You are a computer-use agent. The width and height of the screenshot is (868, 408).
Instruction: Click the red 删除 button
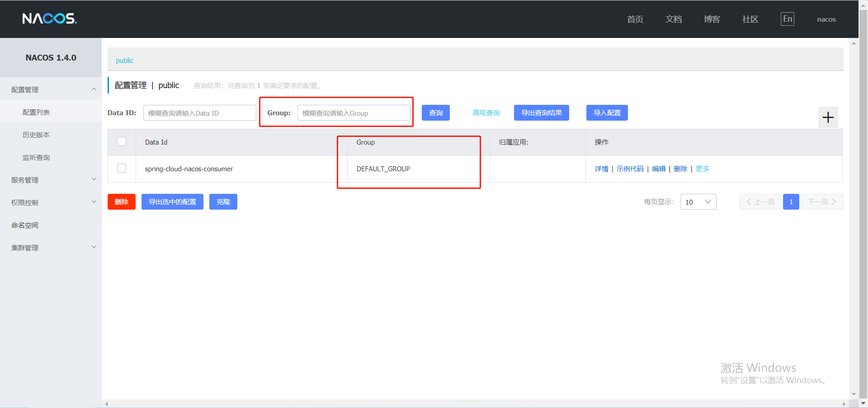pos(121,202)
